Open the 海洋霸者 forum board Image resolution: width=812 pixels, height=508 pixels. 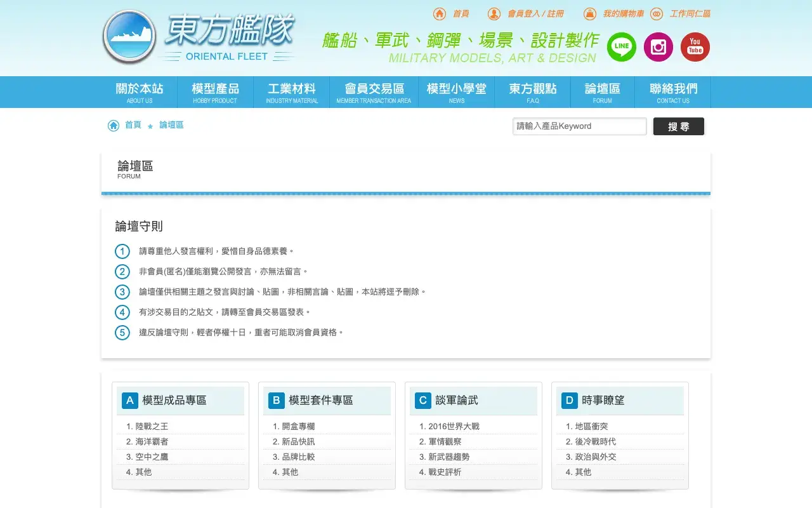click(152, 442)
